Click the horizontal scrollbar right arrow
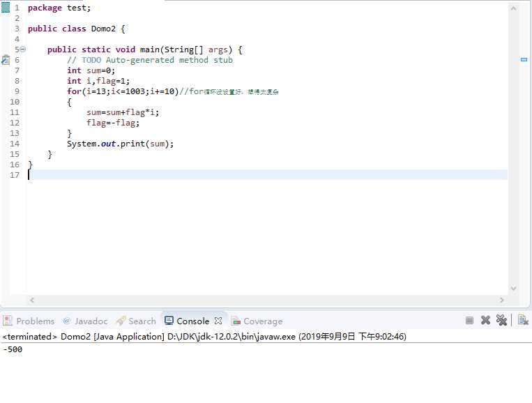The image size is (532, 403). pos(502,300)
